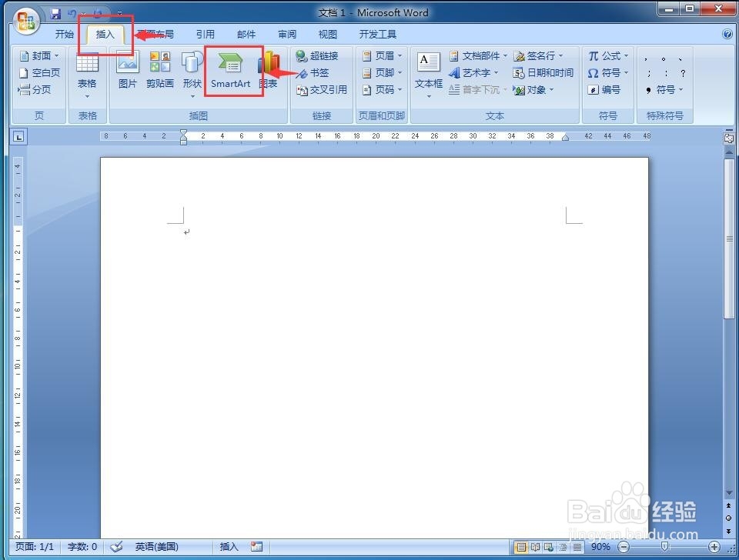Open the Table (表格) dropdown
The width and height of the screenshot is (739, 560).
click(87, 76)
